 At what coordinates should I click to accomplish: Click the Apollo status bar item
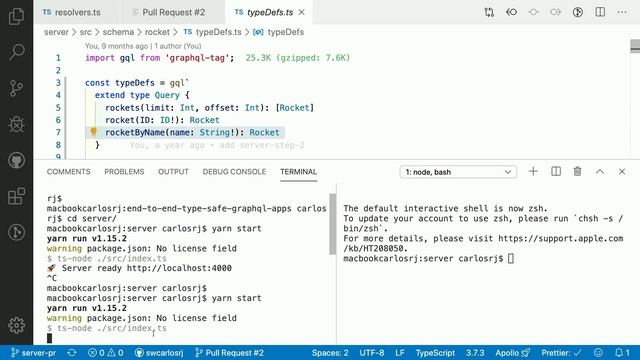[513, 353]
